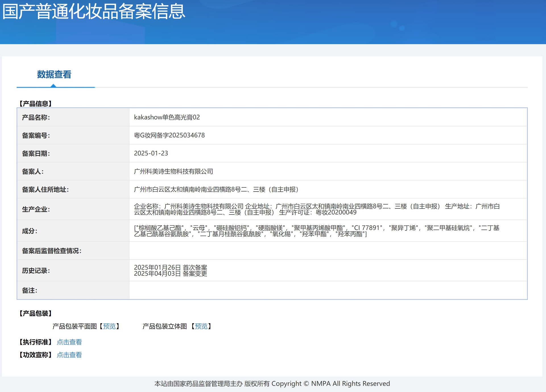Click history entry 2025年01月26日 首次备案
Image resolution: width=546 pixels, height=392 pixels.
click(170, 267)
